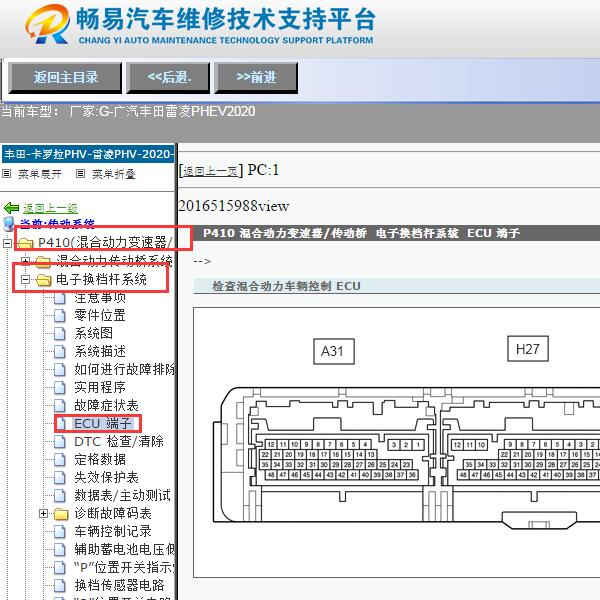Select the P410 混合动力变速器 folder
Image resolution: width=600 pixels, height=600 pixels.
point(105,242)
